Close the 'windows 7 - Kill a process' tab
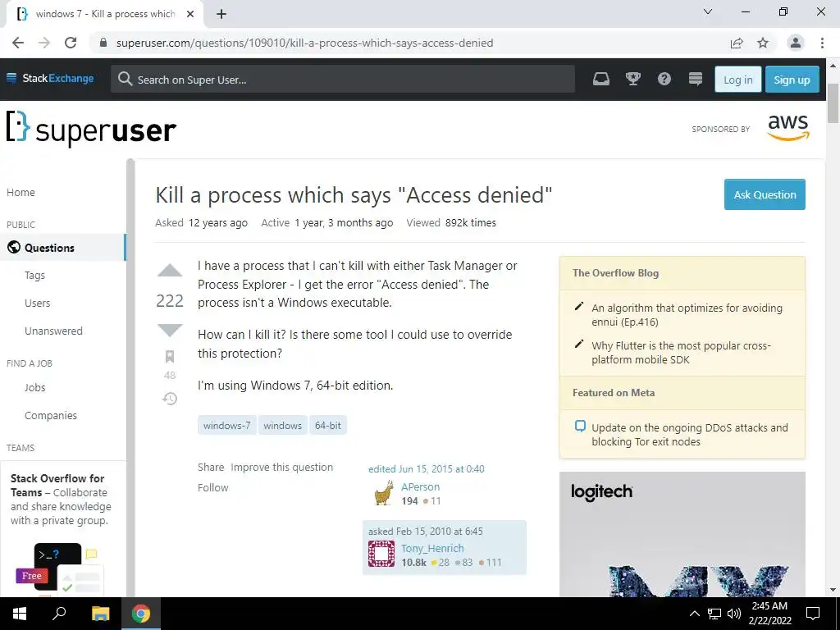840x630 pixels. click(190, 14)
